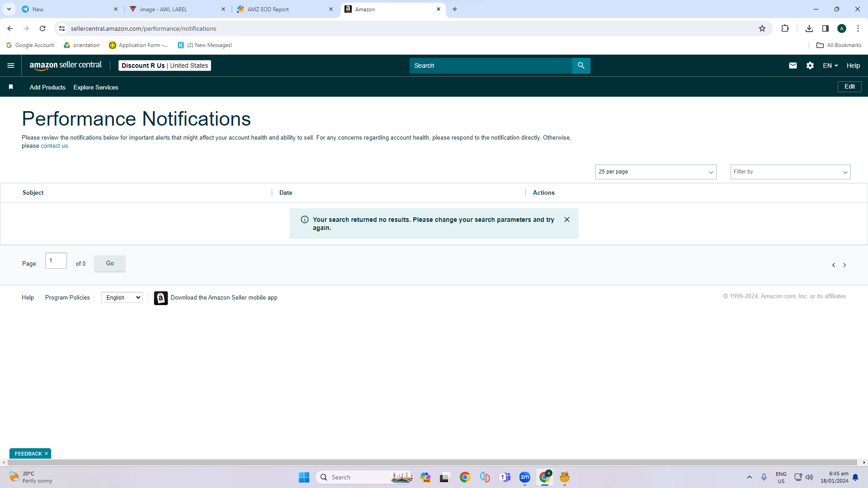Open the Filter by dropdown
Screen dimensions: 868x488
[x=790, y=172]
